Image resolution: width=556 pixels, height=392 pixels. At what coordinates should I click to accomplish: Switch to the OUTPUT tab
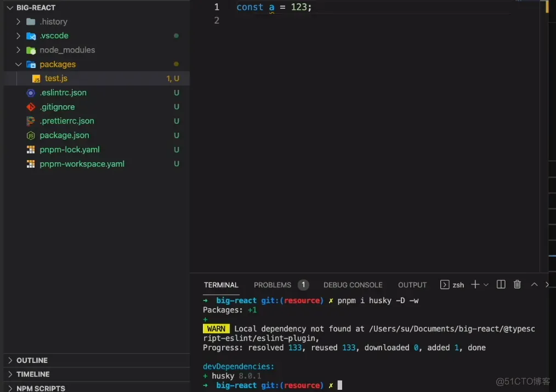(412, 285)
